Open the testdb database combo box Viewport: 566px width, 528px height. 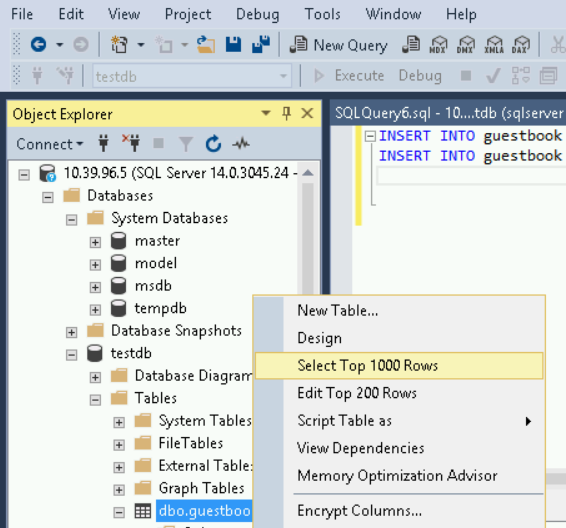tap(192, 76)
